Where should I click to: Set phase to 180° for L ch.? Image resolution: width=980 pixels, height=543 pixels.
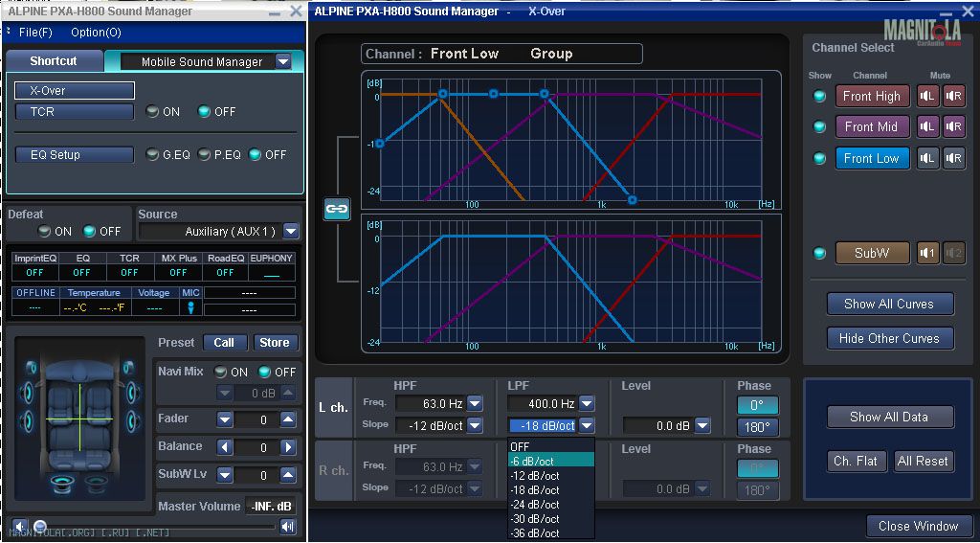[x=756, y=427]
